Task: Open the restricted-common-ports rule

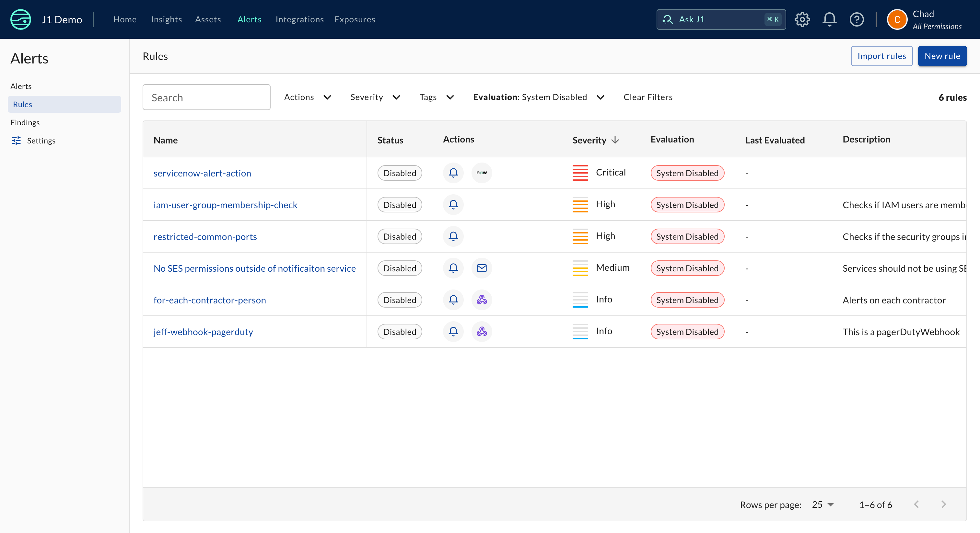Action: pos(205,237)
